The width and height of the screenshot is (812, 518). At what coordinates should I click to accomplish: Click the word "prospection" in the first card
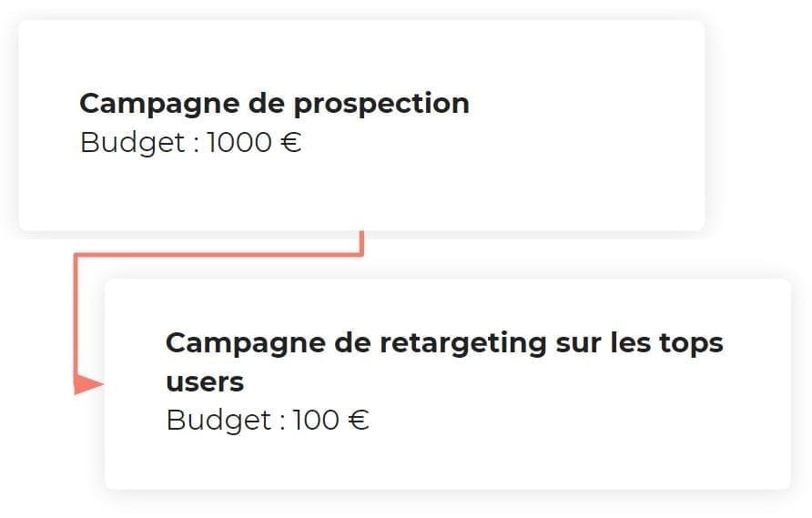pos(381,105)
